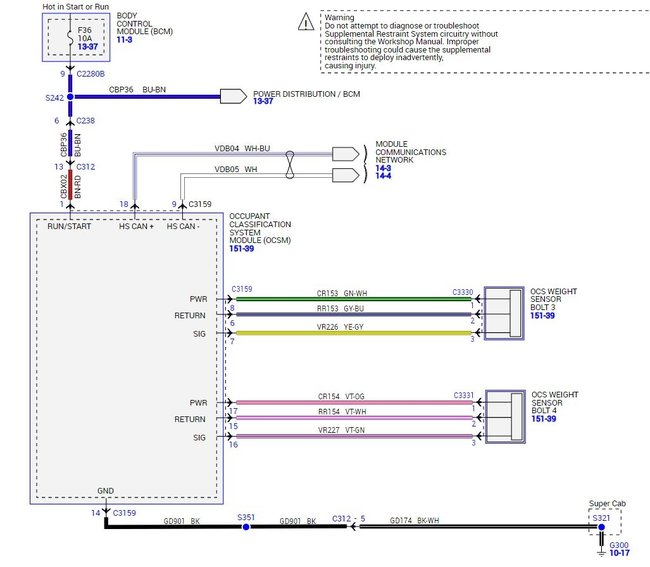The height and width of the screenshot is (567, 650).
Task: Click the thick blue CBP36 horizontal wire
Action: click(x=147, y=97)
